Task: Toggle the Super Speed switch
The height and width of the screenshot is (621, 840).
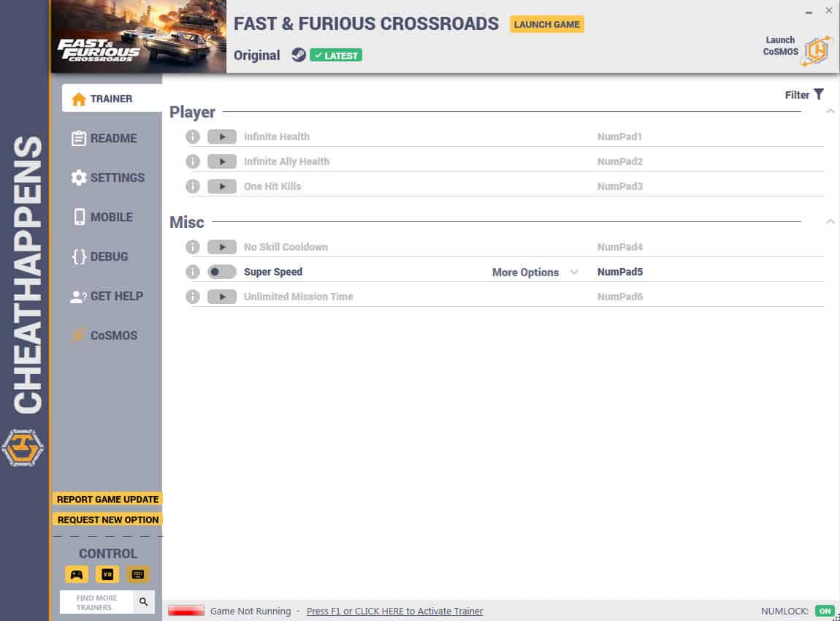Action: coord(222,272)
